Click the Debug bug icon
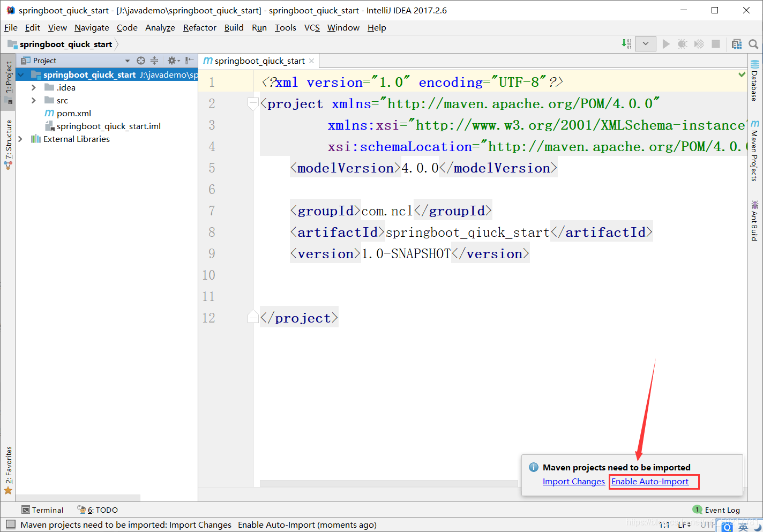 [682, 44]
